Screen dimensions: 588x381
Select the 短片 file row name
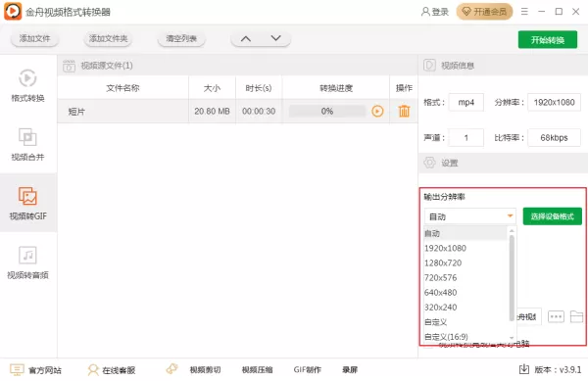76,112
